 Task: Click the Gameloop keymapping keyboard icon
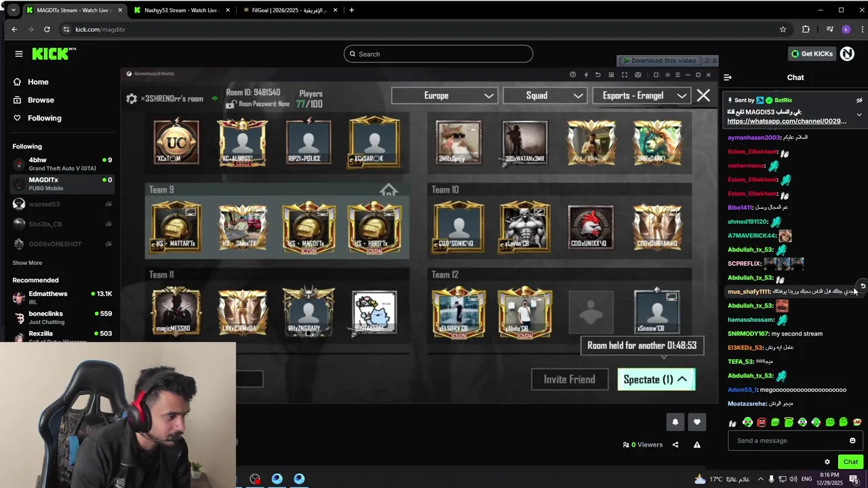(611, 75)
